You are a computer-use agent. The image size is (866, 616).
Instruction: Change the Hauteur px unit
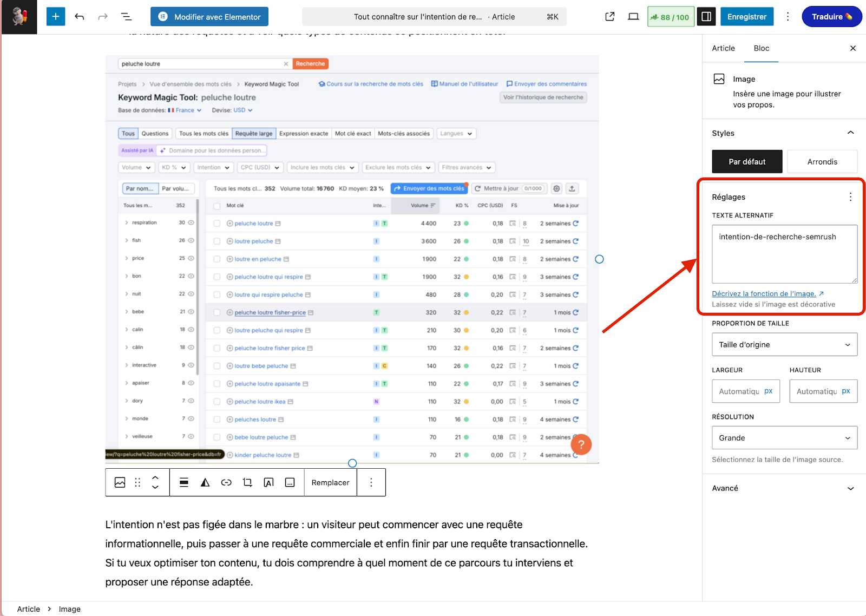tap(846, 391)
